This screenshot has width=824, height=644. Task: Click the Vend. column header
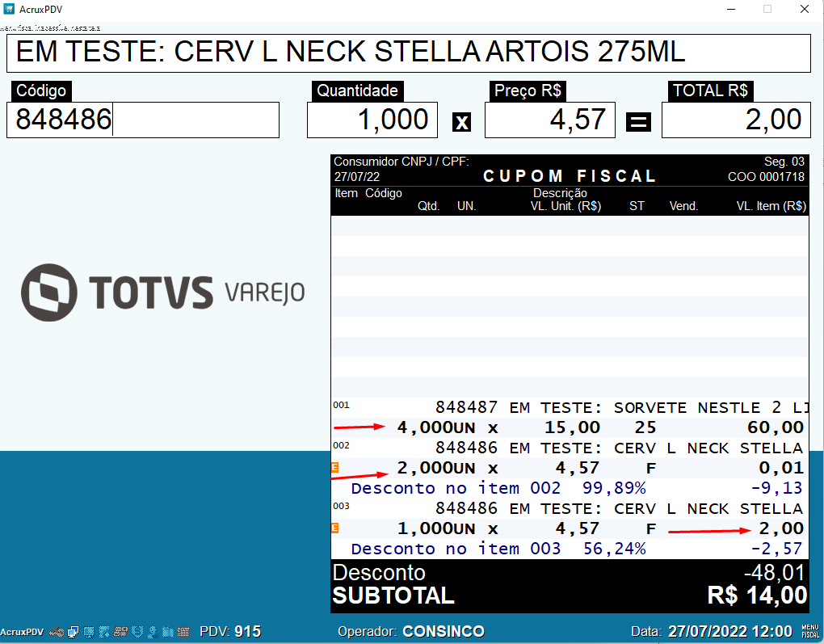point(683,206)
